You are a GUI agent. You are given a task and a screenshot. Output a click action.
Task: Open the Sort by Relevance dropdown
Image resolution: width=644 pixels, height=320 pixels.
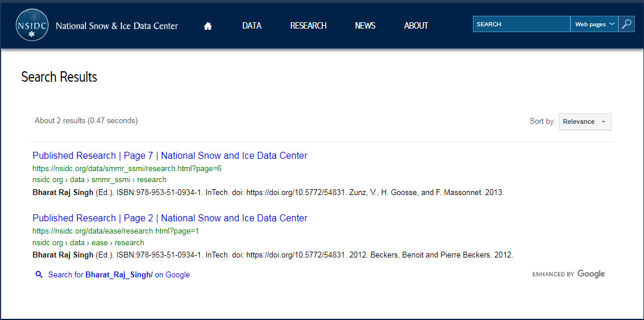pos(585,121)
